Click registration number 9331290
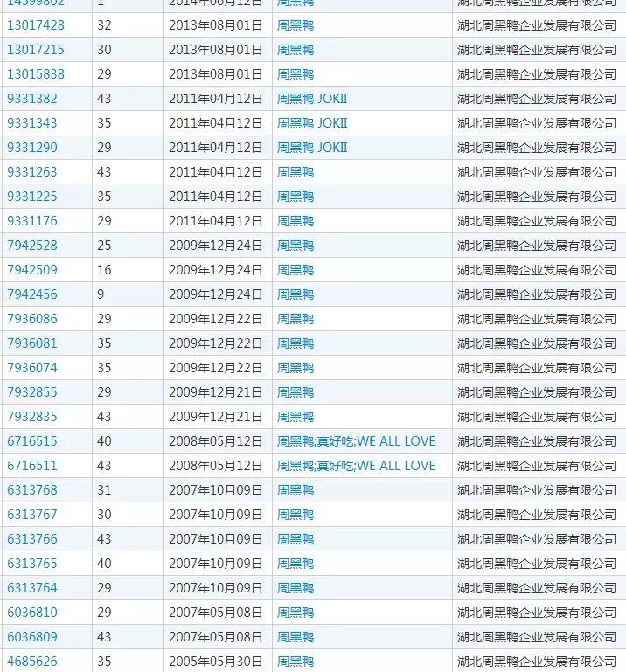The width and height of the screenshot is (626, 672). (32, 148)
